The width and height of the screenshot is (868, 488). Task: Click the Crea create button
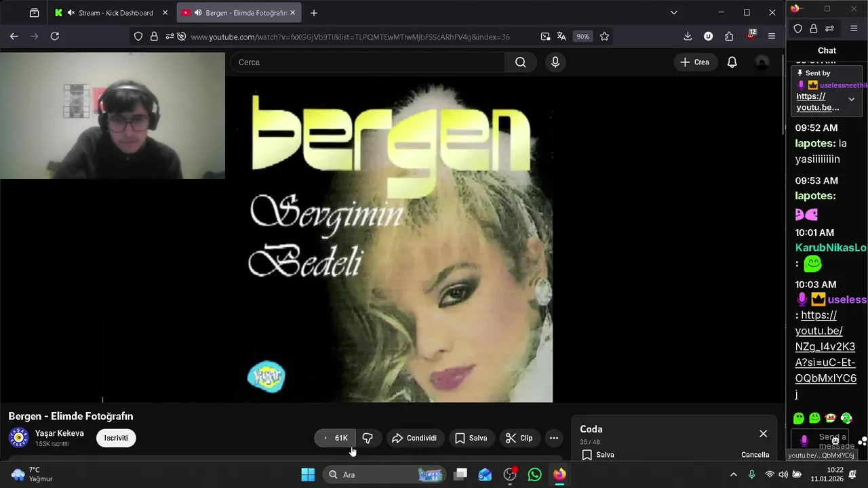coord(694,62)
